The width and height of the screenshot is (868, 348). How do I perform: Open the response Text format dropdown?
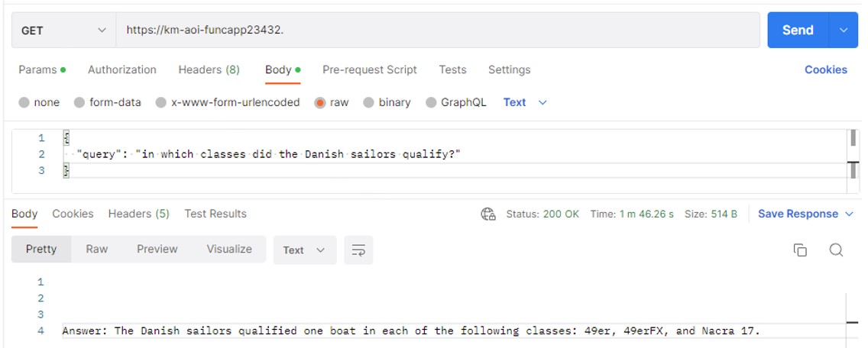pos(304,250)
